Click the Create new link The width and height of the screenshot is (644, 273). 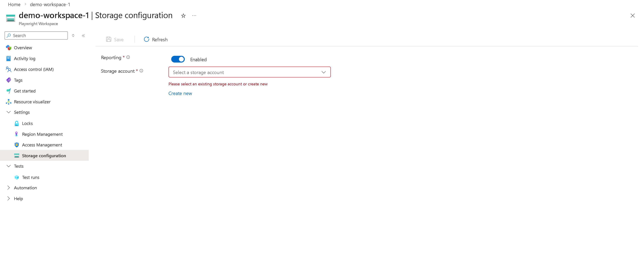(180, 93)
